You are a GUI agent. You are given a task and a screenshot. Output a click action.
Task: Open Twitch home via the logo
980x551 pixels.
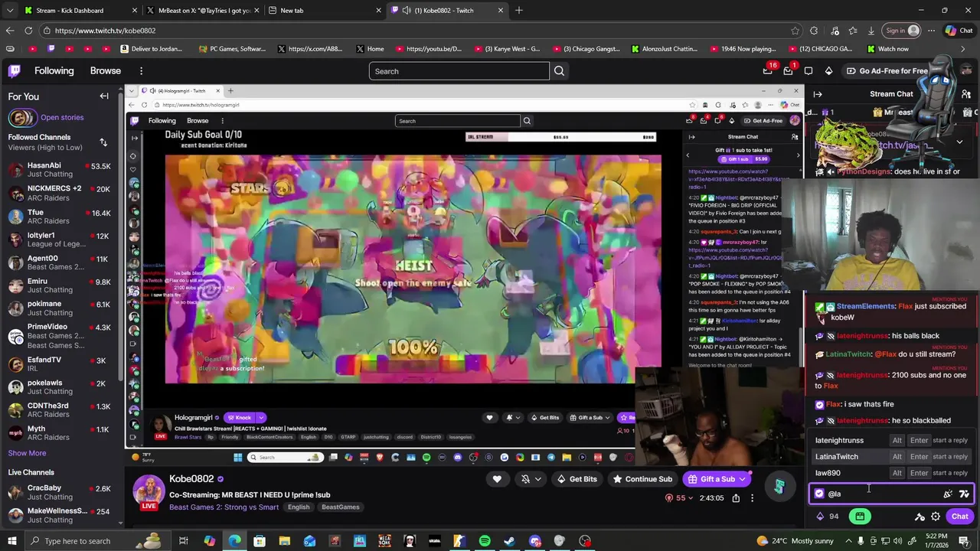[x=15, y=71]
